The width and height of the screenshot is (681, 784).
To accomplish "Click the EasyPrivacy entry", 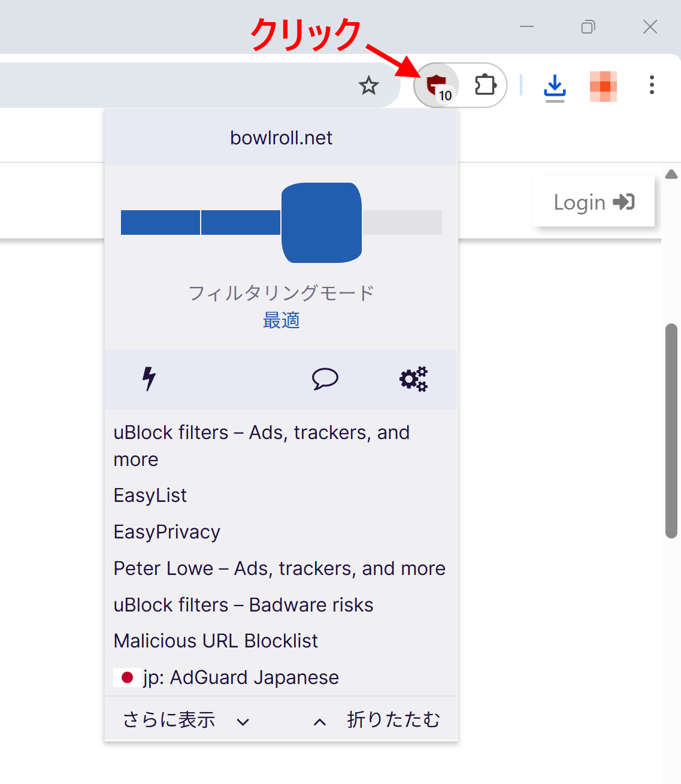I will [167, 532].
